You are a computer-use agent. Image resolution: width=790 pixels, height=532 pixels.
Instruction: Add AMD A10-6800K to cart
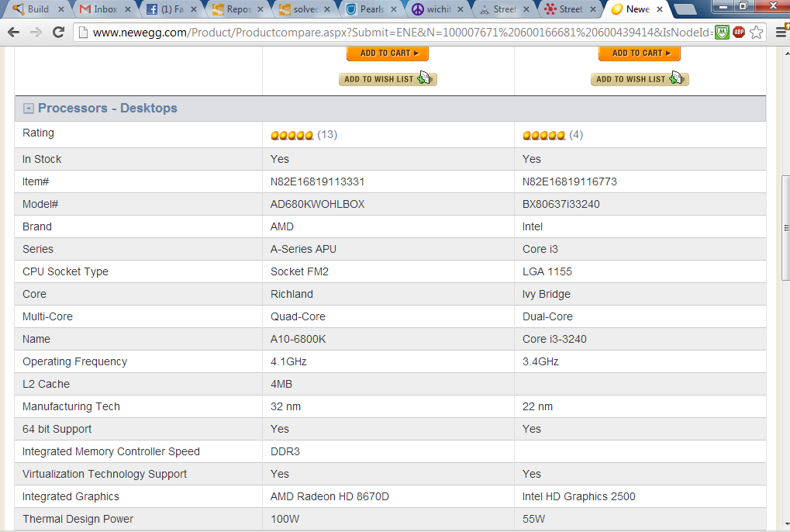(388, 53)
